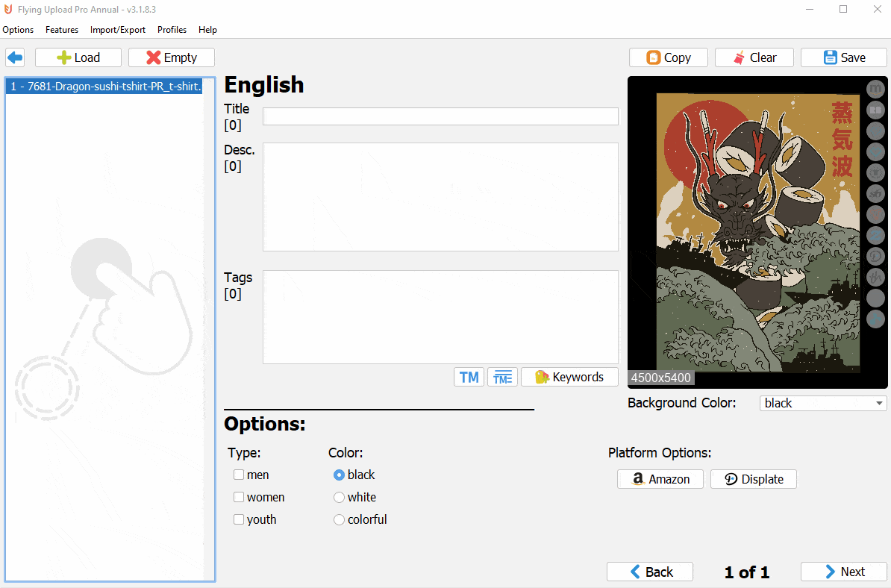Open Displate platform options
This screenshot has width=891, height=588.
coord(754,479)
